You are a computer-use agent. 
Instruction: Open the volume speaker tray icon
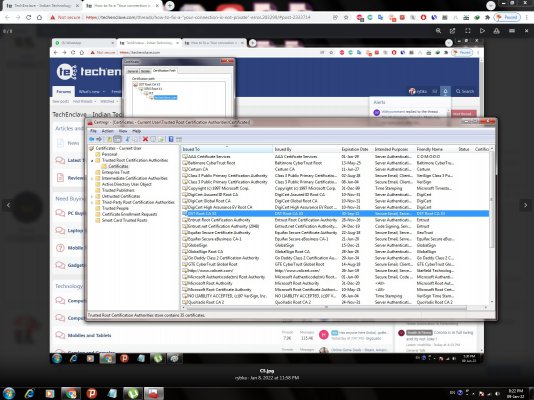pyautogui.click(x=498, y=393)
